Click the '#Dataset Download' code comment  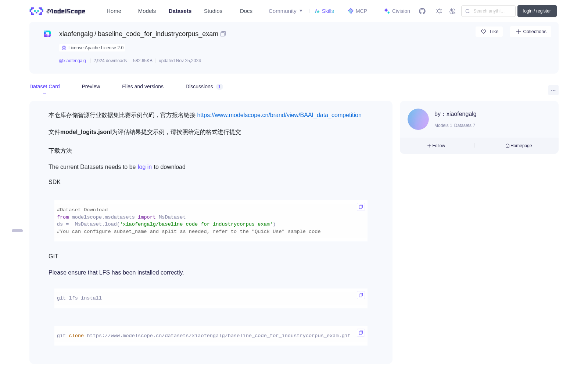pos(82,210)
